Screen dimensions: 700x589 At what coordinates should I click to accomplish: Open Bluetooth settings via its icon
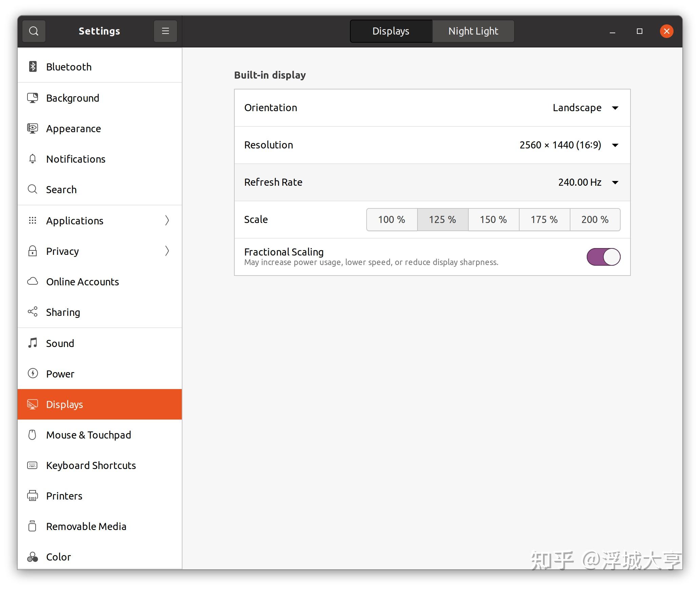tap(33, 67)
